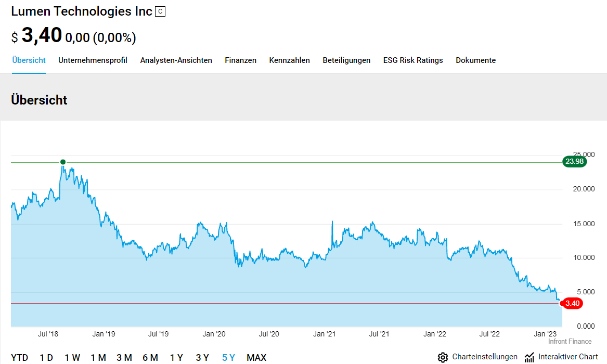607x364 pixels.
Task: View the ESG Risk Ratings tab
Action: tap(413, 60)
